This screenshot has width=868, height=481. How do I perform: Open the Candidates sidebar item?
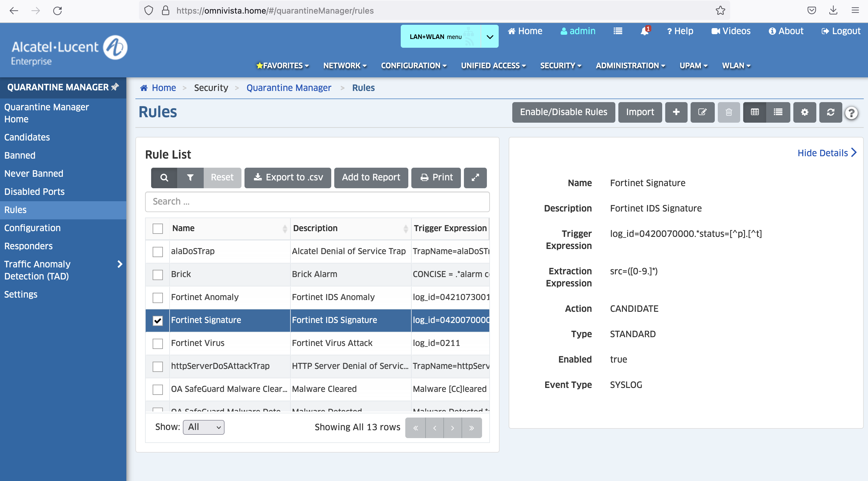pos(27,137)
